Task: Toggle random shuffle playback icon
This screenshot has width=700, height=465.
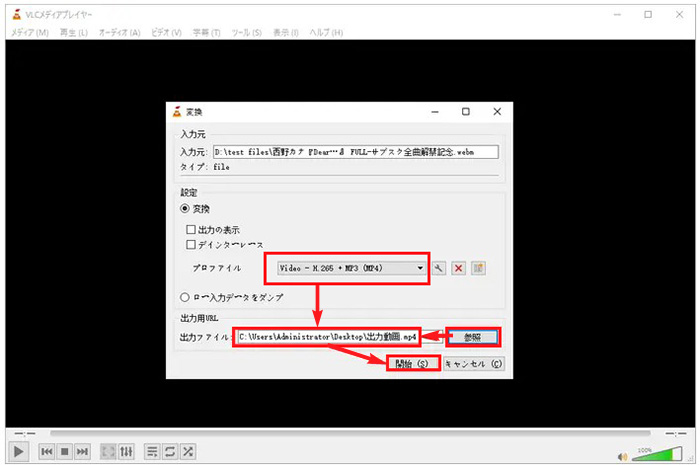Action: [188, 452]
